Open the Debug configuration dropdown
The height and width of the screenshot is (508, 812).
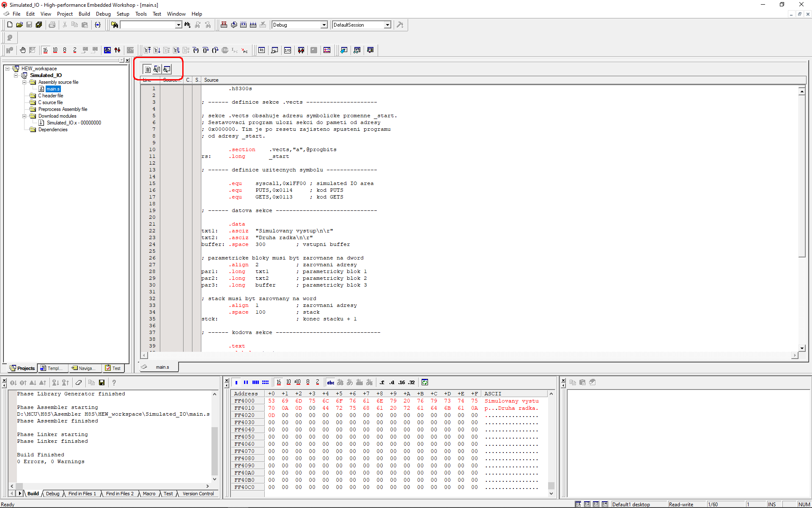pos(324,25)
